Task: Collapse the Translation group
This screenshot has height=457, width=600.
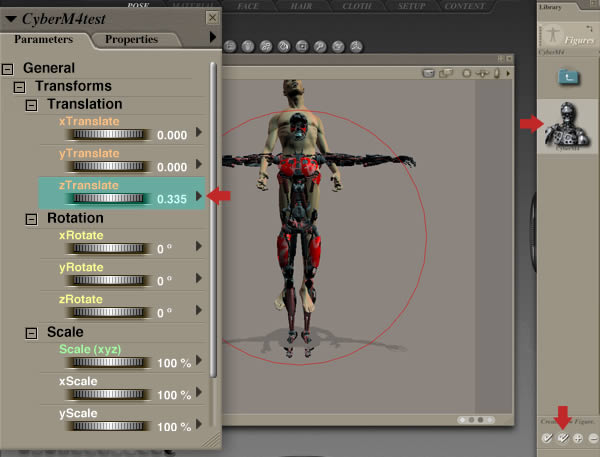Action: click(x=31, y=105)
